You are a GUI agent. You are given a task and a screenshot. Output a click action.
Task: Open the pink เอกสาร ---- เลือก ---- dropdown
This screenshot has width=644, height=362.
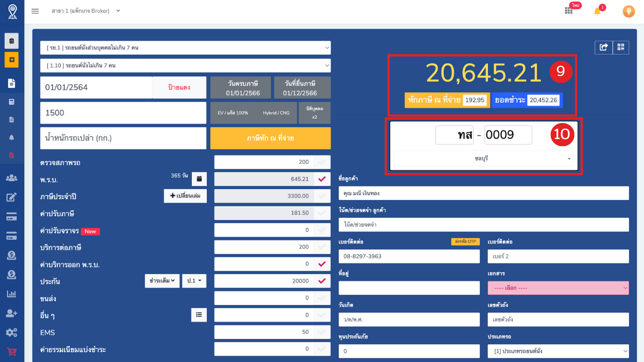click(558, 288)
